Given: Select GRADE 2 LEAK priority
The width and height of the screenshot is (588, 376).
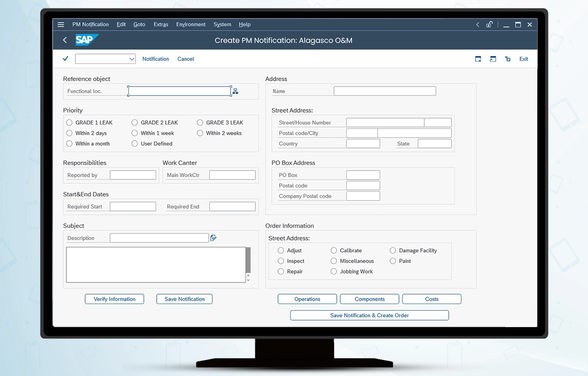Looking at the screenshot, I should tap(135, 123).
